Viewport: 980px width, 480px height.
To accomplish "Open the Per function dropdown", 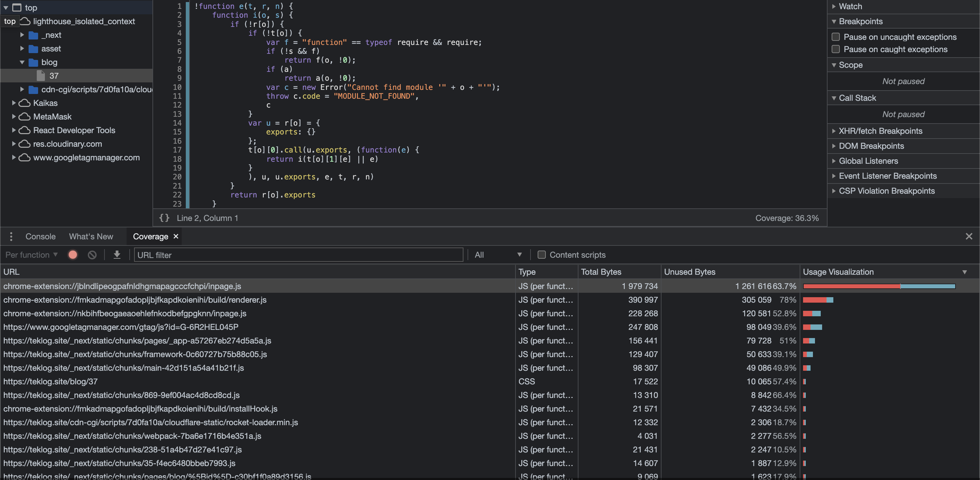I will click(x=32, y=255).
